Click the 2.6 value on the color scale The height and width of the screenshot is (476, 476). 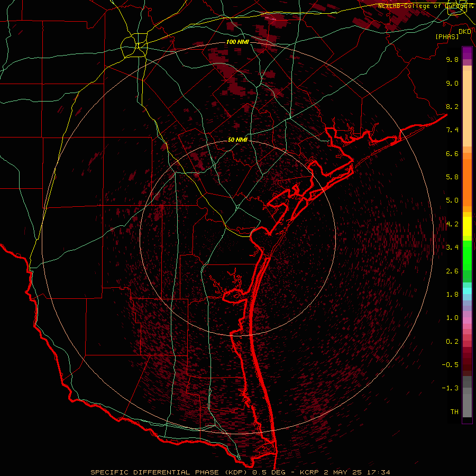tap(452, 271)
